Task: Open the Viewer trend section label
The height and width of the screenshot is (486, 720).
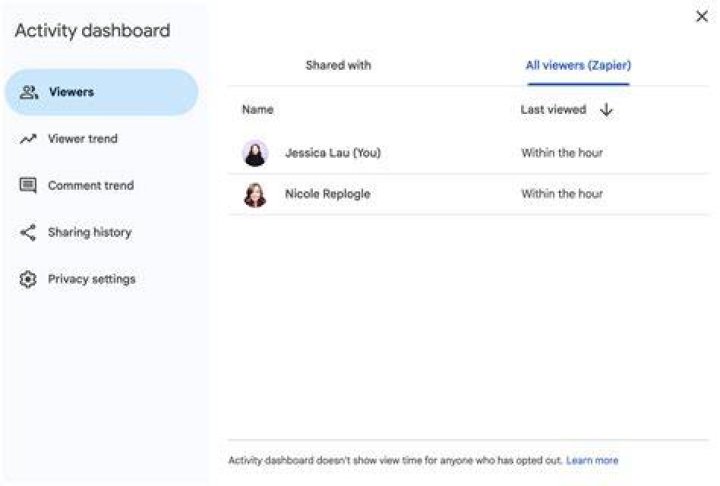Action: pyautogui.click(x=83, y=139)
